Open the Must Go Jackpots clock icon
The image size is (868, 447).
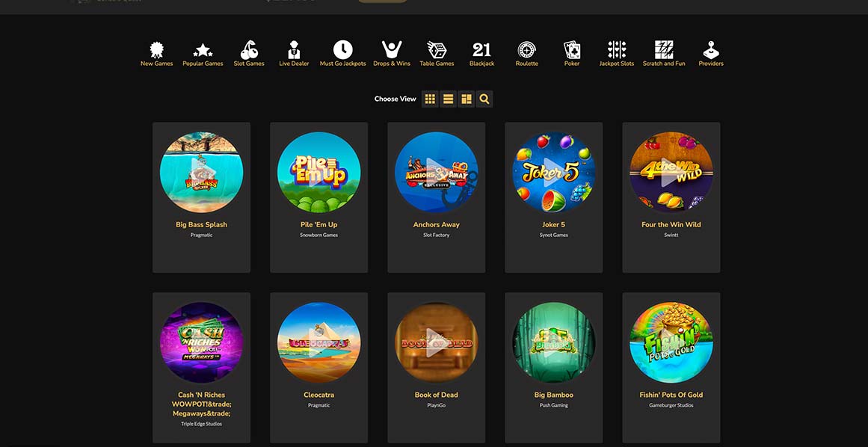click(x=342, y=50)
